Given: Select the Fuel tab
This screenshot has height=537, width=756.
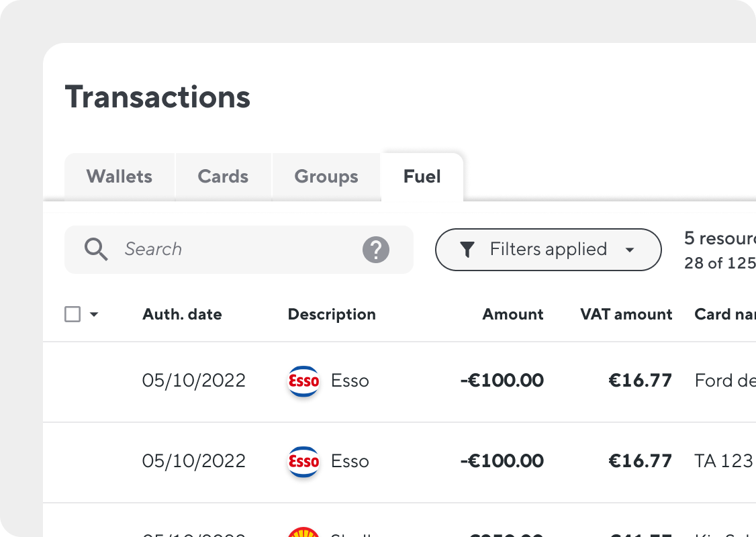Looking at the screenshot, I should tap(422, 177).
